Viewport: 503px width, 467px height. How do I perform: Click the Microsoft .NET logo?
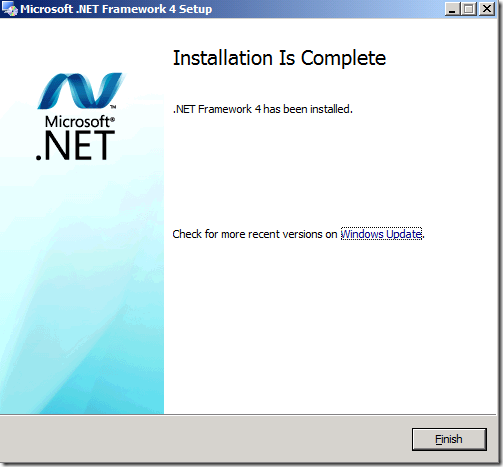coord(80,117)
